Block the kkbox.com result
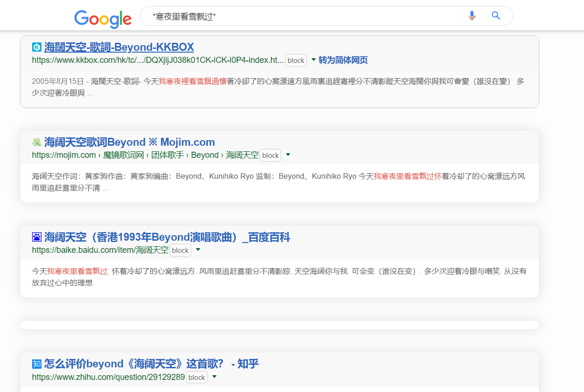 point(296,61)
